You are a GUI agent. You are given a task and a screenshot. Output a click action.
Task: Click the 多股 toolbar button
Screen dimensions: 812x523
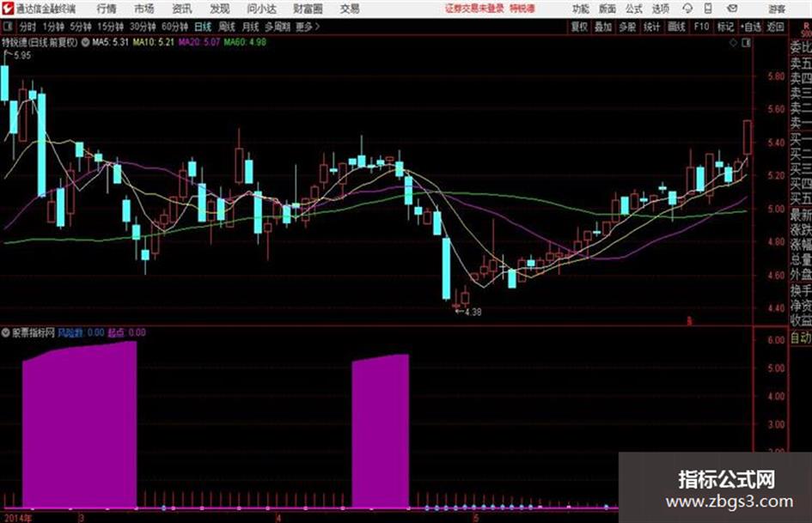pos(627,27)
